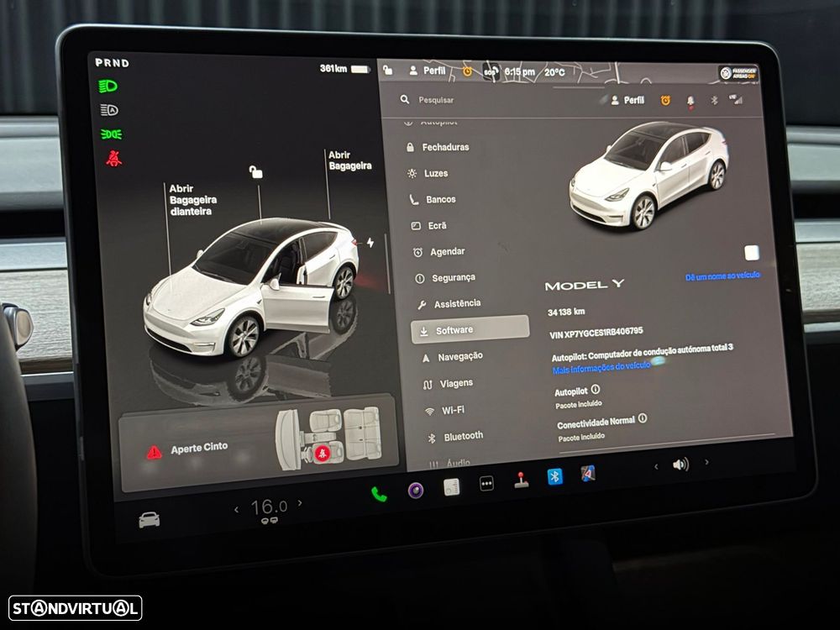Open Perfil in the map status bar
The image size is (840, 630).
click(427, 71)
